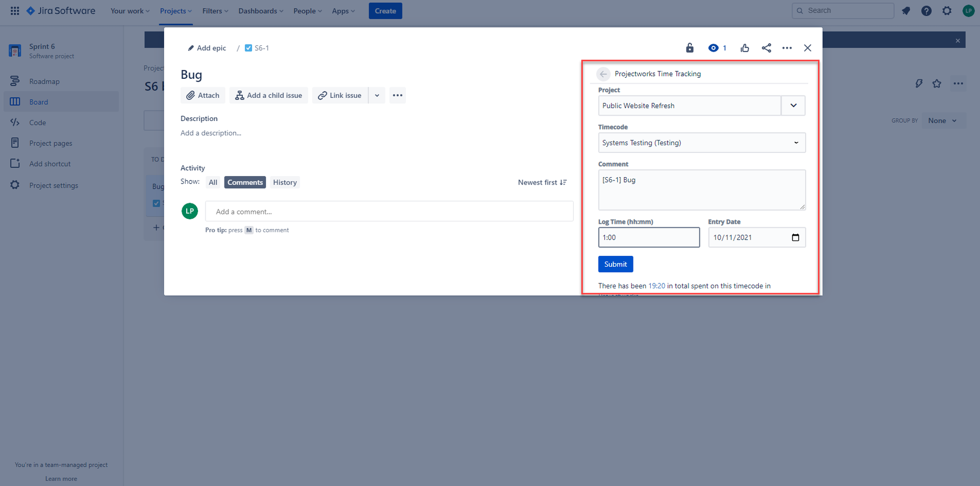Show the History activity tab
The width and height of the screenshot is (980, 486).
(x=285, y=183)
